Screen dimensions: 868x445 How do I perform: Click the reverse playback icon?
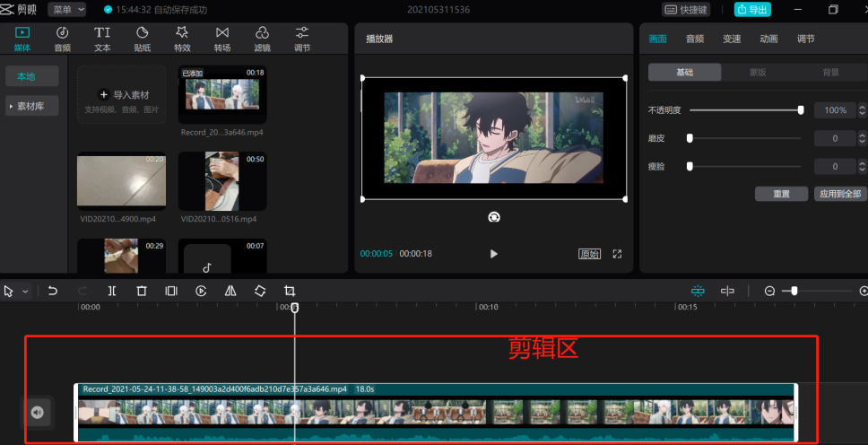tap(201, 291)
